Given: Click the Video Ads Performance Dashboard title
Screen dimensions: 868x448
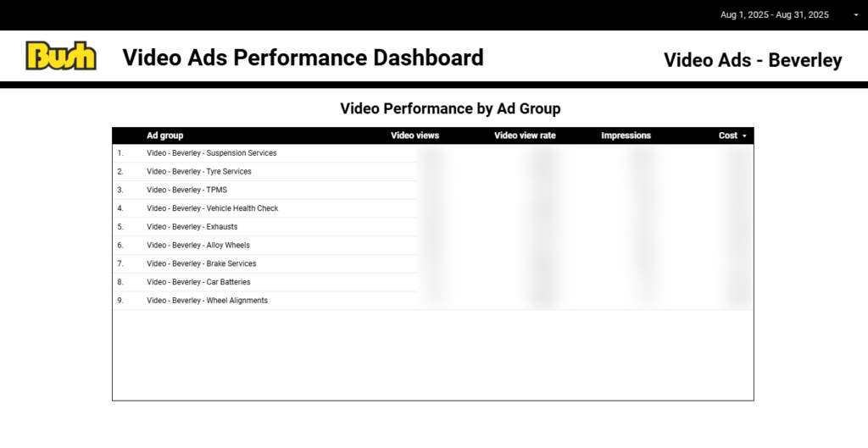Looking at the screenshot, I should click(303, 58).
